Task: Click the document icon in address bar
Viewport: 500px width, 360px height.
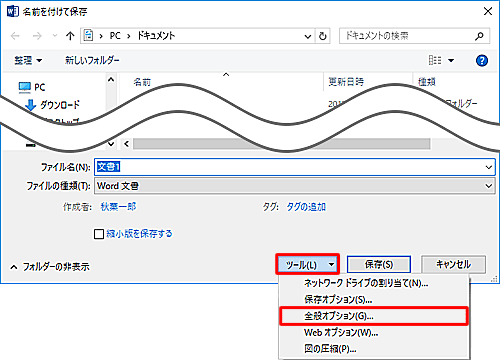Action: click(88, 35)
